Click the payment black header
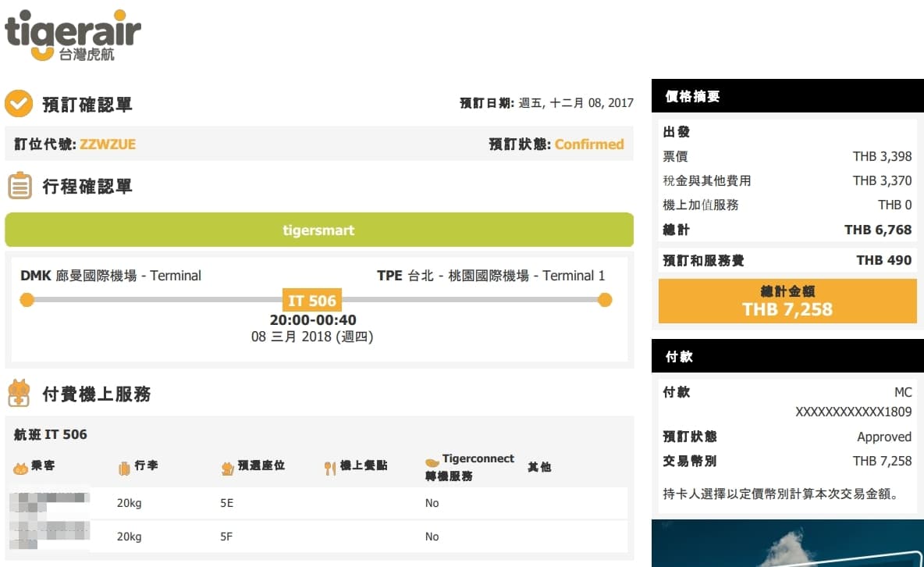This screenshot has width=924, height=567. coord(787,356)
